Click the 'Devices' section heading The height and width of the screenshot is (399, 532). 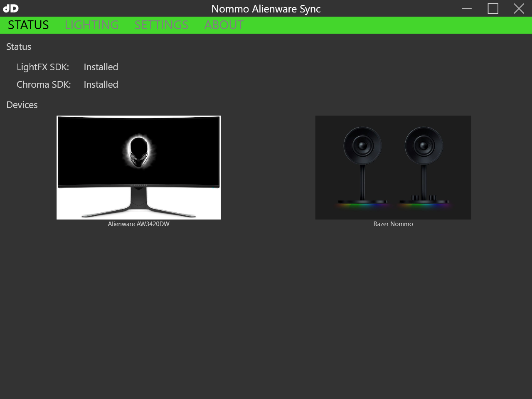(22, 105)
